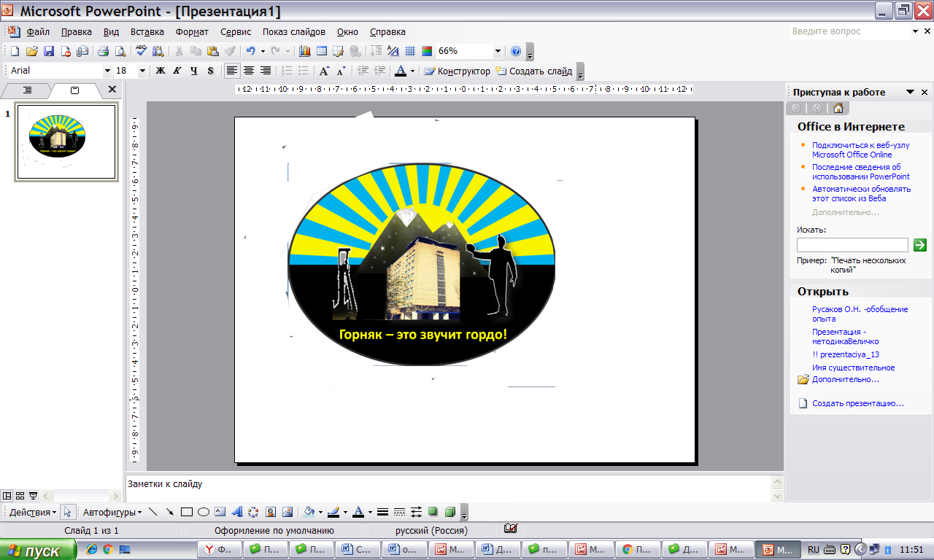
Task: Insert a Text Box from drawing toolbar
Action: point(220,512)
